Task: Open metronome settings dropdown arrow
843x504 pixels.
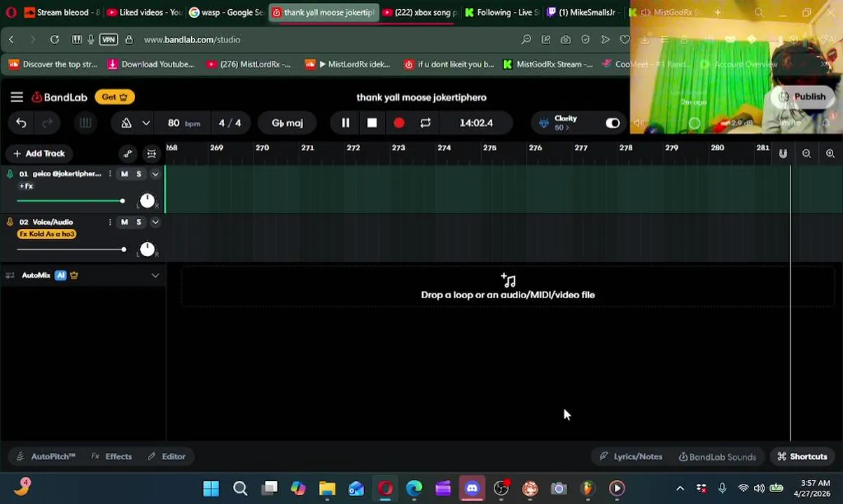Action: click(x=146, y=123)
